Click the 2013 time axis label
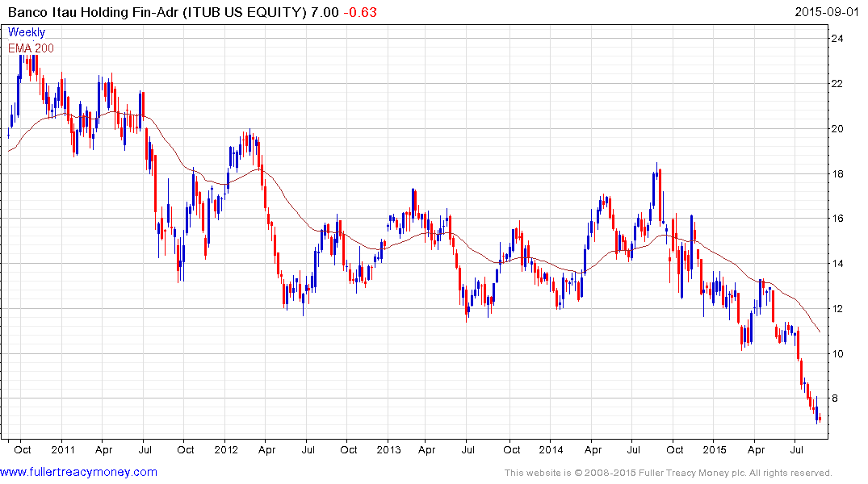 [x=388, y=449]
